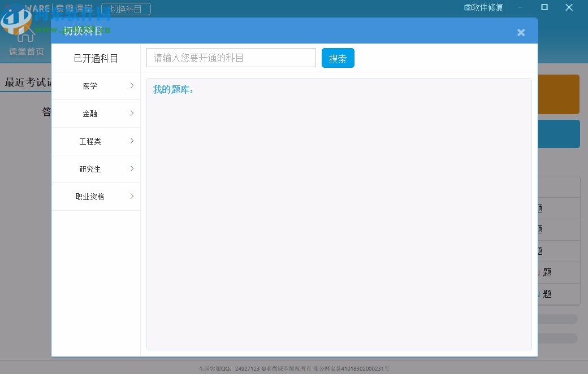Expand the 研究生 category chevron

pyautogui.click(x=132, y=169)
